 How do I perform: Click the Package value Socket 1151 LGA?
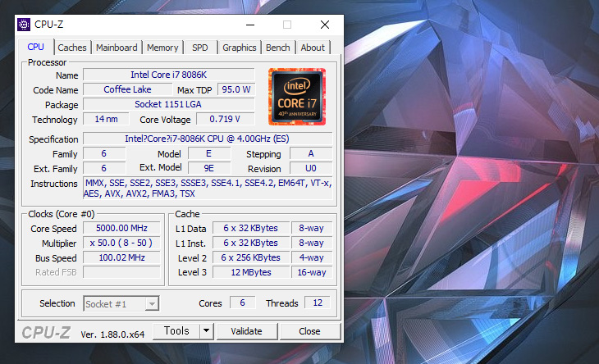tap(168, 104)
